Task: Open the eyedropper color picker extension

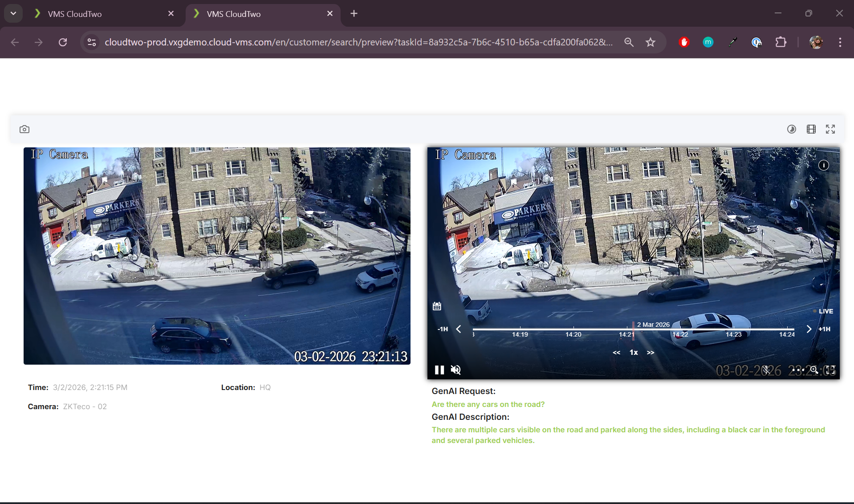Action: [732, 42]
